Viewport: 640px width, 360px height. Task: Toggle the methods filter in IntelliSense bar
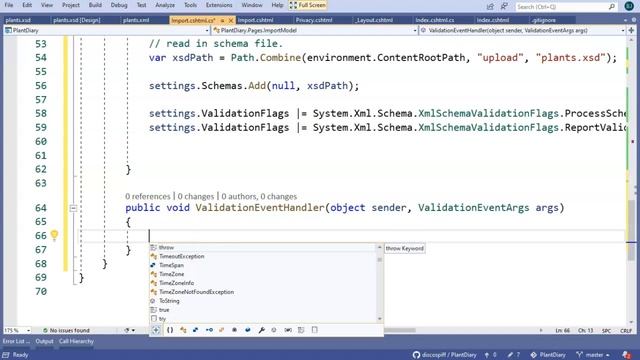pos(274,330)
